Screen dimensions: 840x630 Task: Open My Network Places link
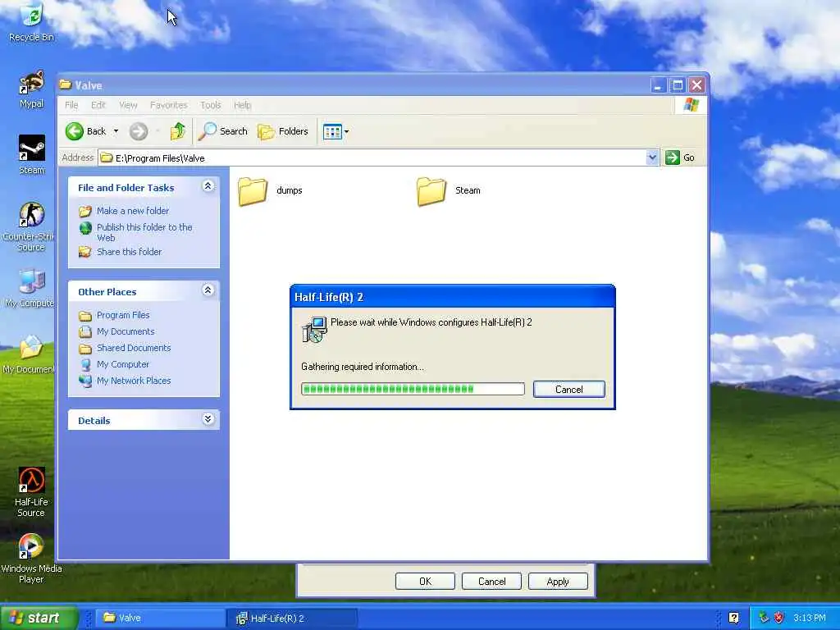pyautogui.click(x=134, y=381)
